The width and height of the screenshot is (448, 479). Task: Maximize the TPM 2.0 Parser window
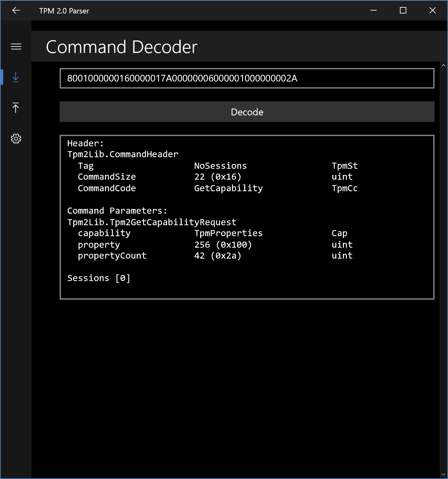pyautogui.click(x=403, y=11)
